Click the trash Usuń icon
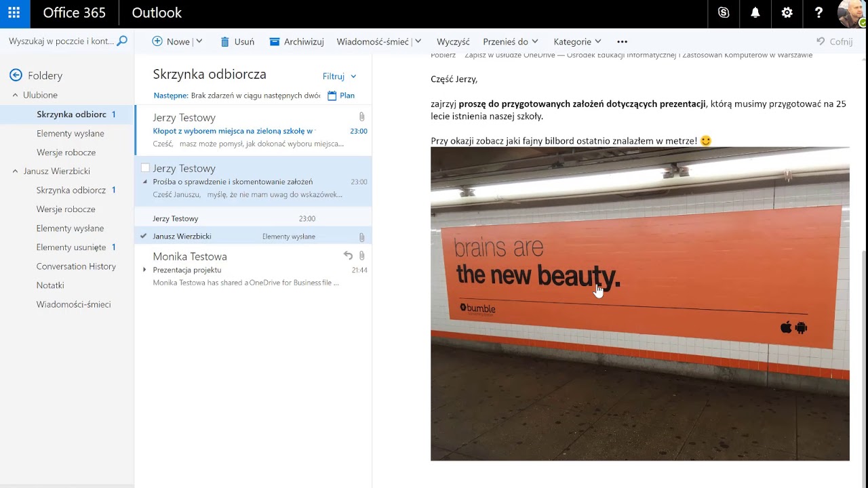 pyautogui.click(x=225, y=42)
